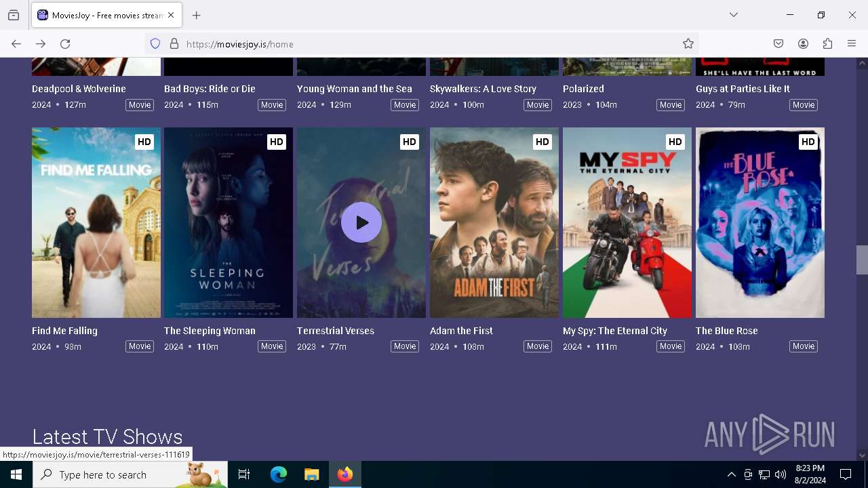The width and height of the screenshot is (868, 488).
Task: Open Skywalkers: A Love Story link
Action: pos(483,89)
